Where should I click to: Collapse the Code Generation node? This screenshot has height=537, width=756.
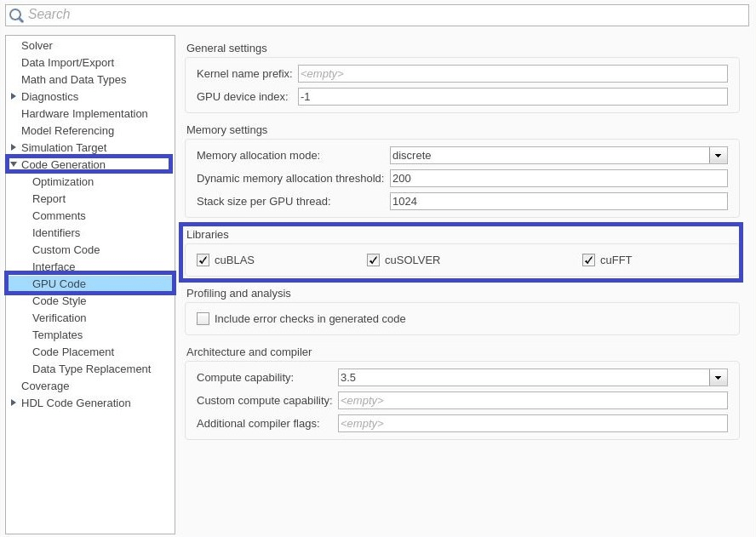[14, 164]
